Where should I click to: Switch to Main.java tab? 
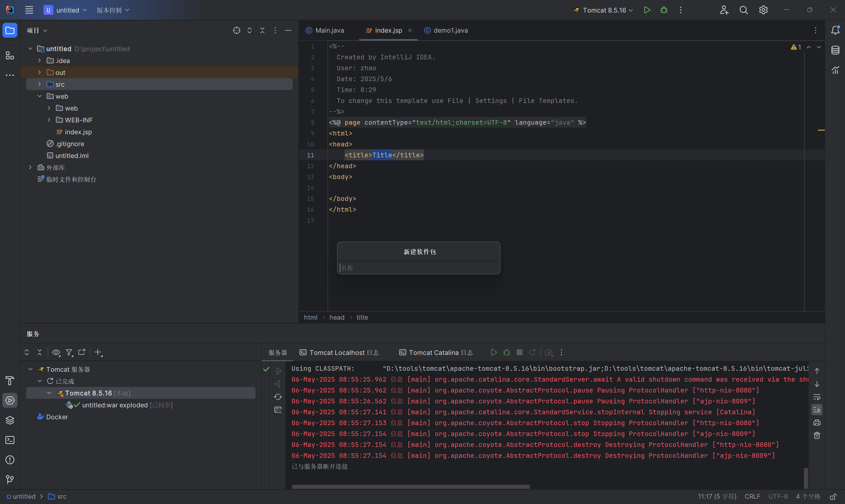point(325,30)
